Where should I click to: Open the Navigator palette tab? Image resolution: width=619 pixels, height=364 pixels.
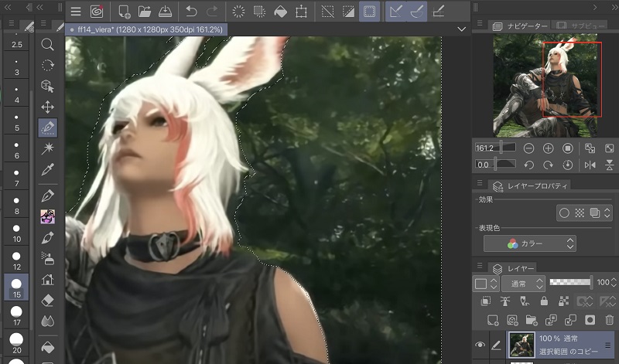click(520, 26)
